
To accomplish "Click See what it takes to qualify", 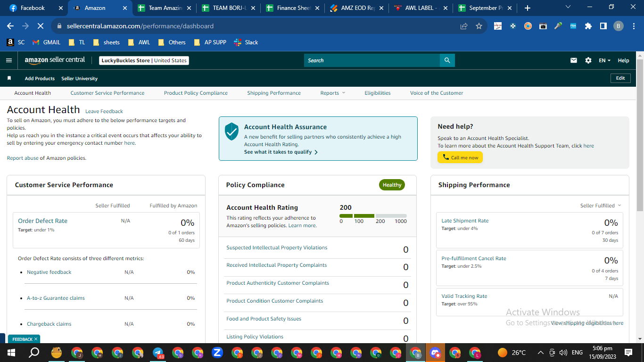I will coord(281,152).
